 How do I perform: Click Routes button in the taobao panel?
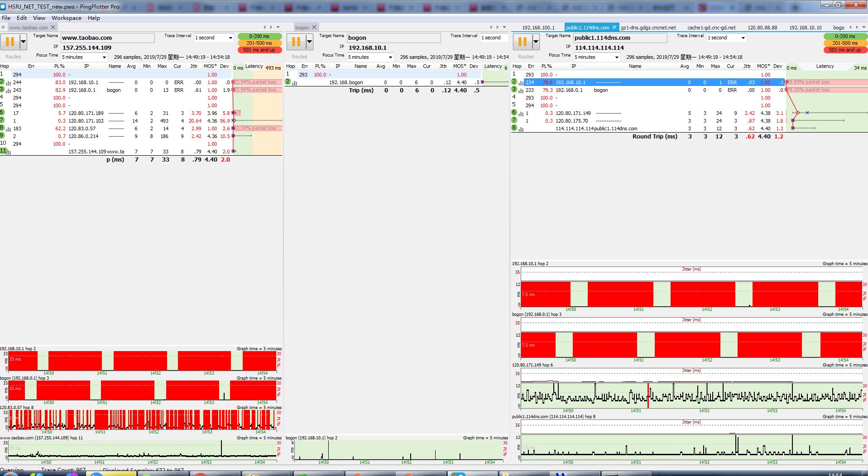(13, 57)
